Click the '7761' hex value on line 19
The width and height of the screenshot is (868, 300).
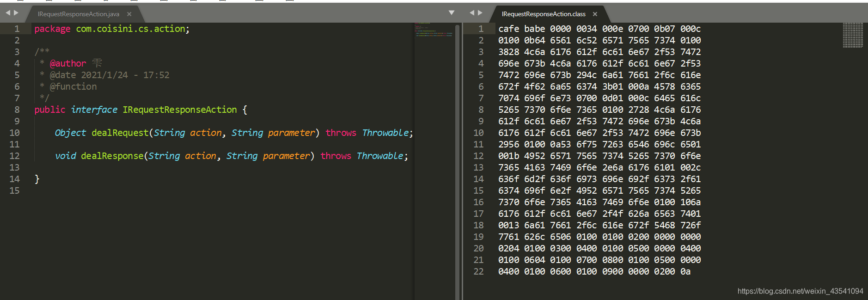(508, 237)
